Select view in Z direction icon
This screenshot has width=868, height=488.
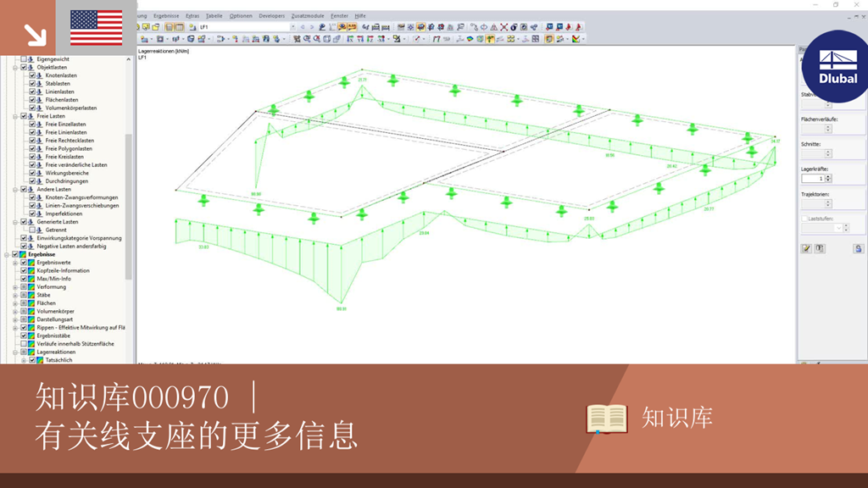(370, 39)
